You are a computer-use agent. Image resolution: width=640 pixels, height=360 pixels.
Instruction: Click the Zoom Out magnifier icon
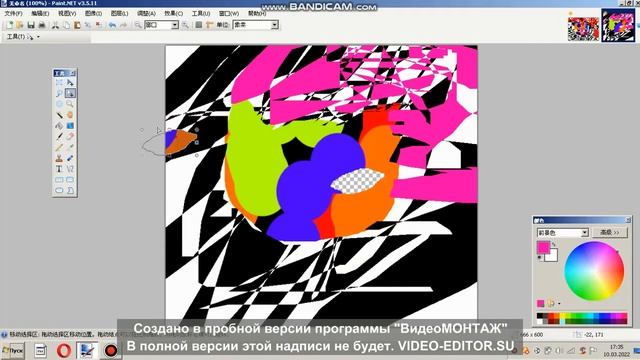click(x=138, y=25)
